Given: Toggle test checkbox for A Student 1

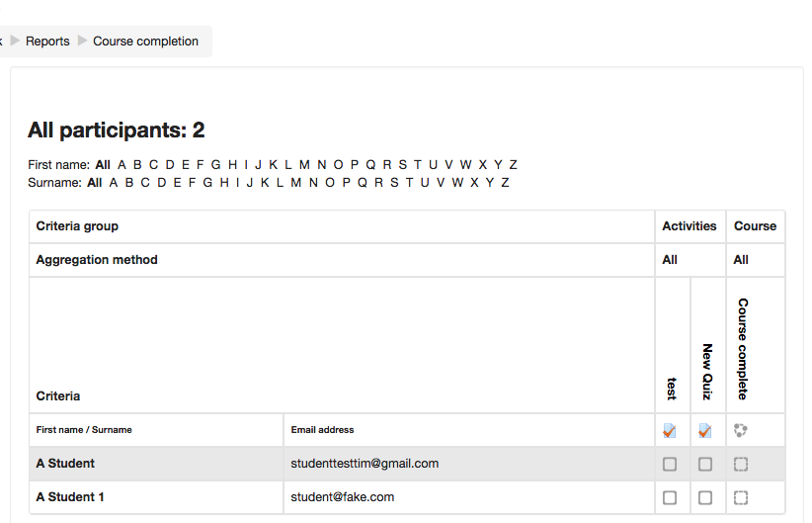Looking at the screenshot, I should click(x=670, y=497).
